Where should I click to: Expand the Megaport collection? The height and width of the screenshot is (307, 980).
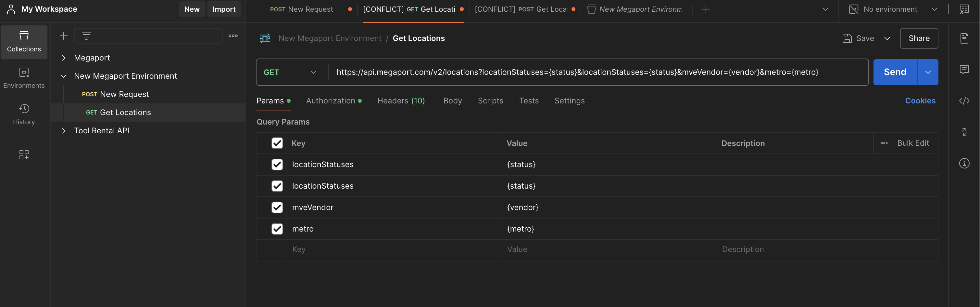64,58
